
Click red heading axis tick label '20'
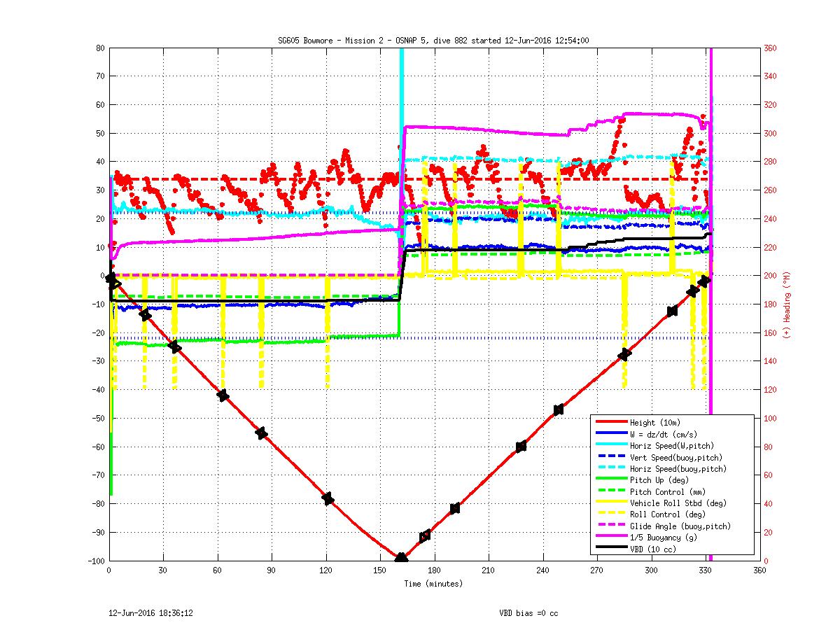point(768,533)
